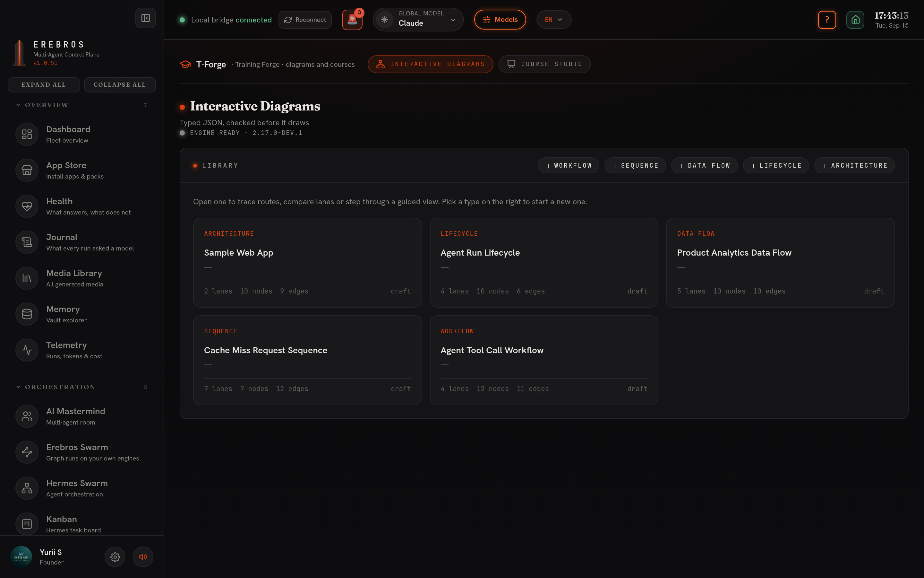Open the Health heartbeat icon
This screenshot has width=924, height=578.
(27, 206)
